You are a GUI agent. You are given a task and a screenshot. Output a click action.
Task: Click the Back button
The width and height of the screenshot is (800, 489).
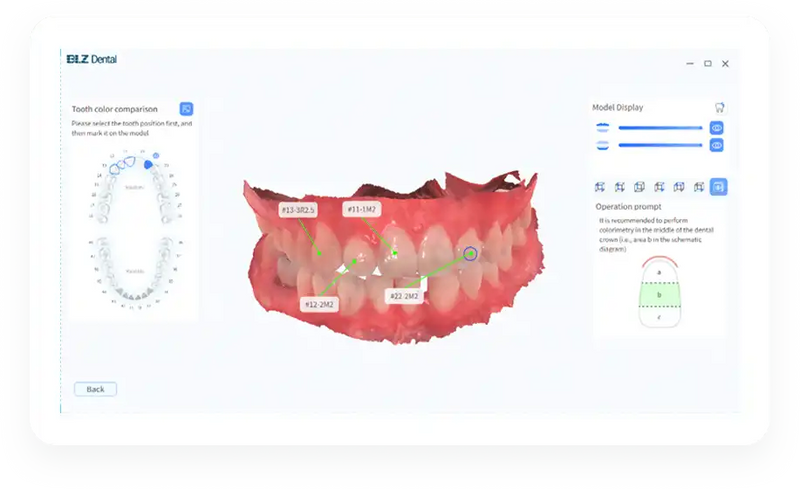pyautogui.click(x=95, y=389)
